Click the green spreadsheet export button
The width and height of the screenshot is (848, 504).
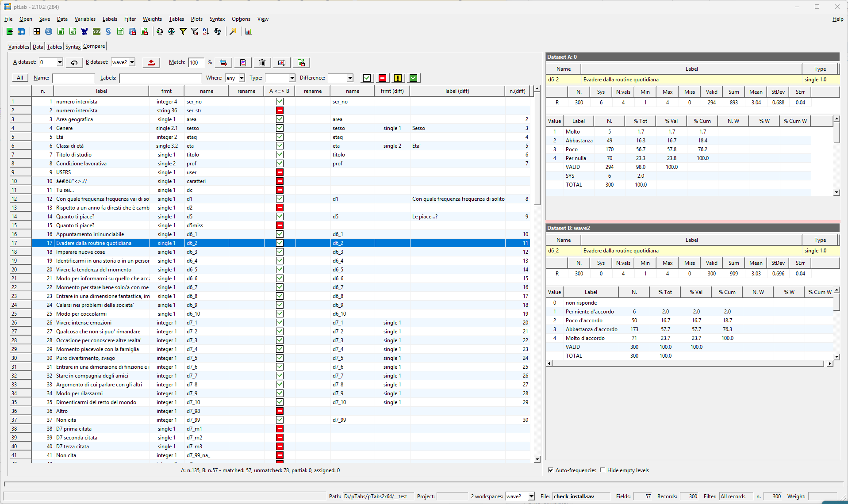(301, 62)
